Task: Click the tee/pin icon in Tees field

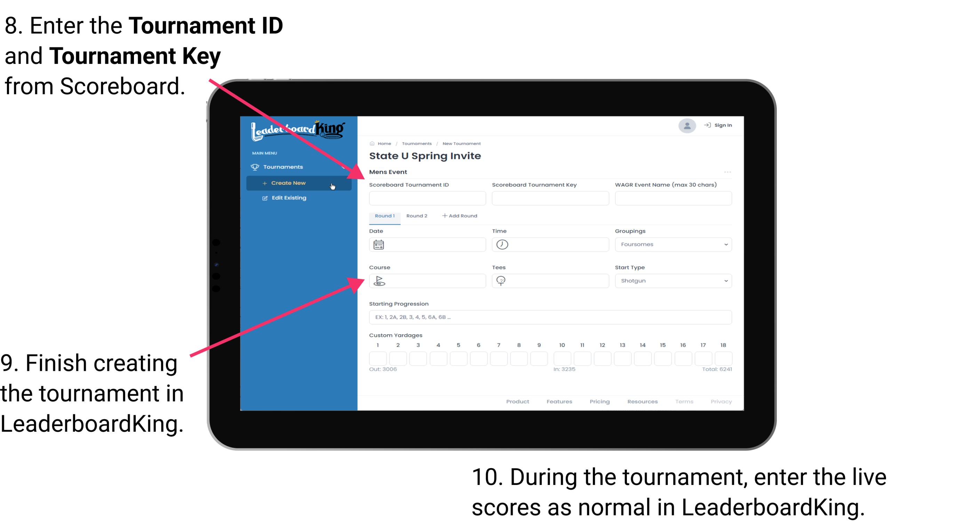Action: (502, 280)
